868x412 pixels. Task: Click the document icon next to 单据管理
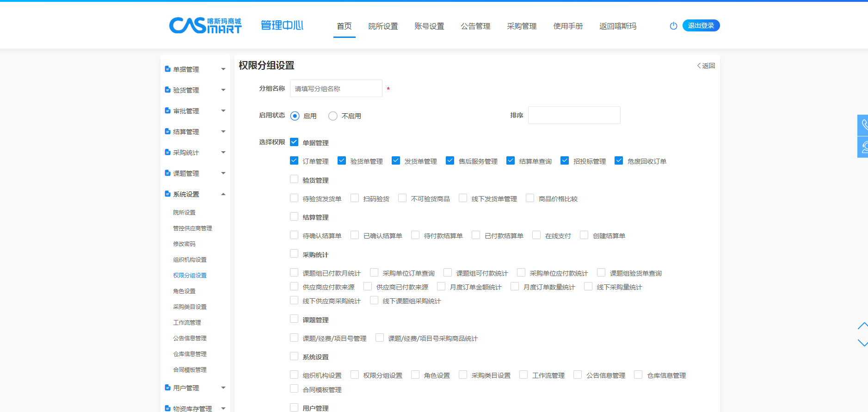[167, 69]
